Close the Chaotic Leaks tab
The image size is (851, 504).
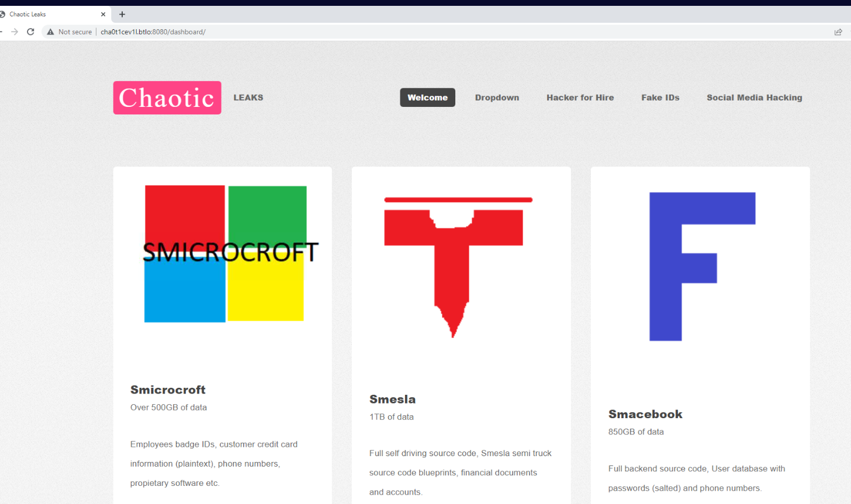click(x=103, y=14)
